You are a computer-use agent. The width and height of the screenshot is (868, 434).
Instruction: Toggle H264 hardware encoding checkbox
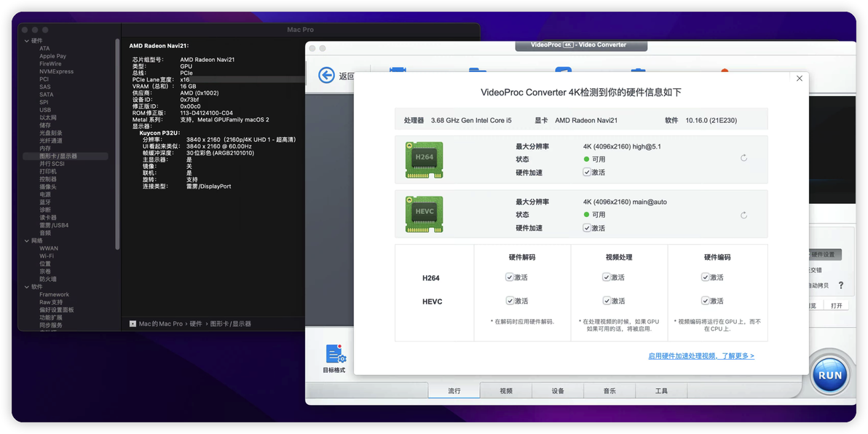[x=705, y=277]
